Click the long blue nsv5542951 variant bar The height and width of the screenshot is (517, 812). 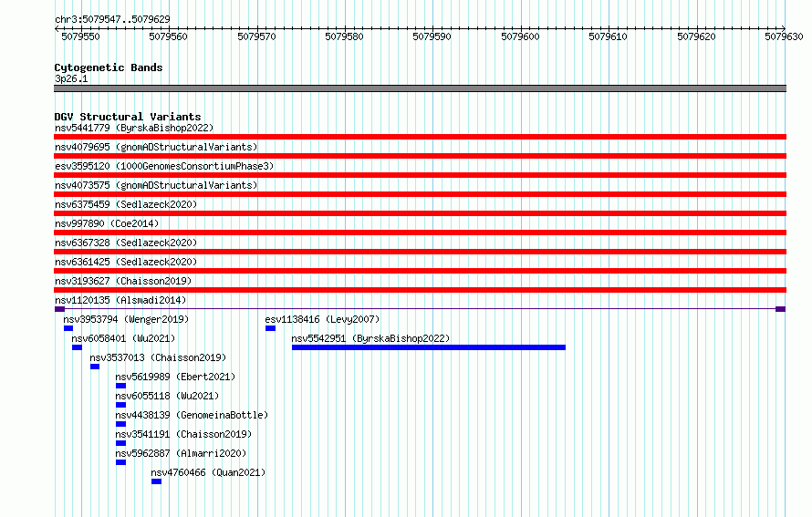point(429,347)
